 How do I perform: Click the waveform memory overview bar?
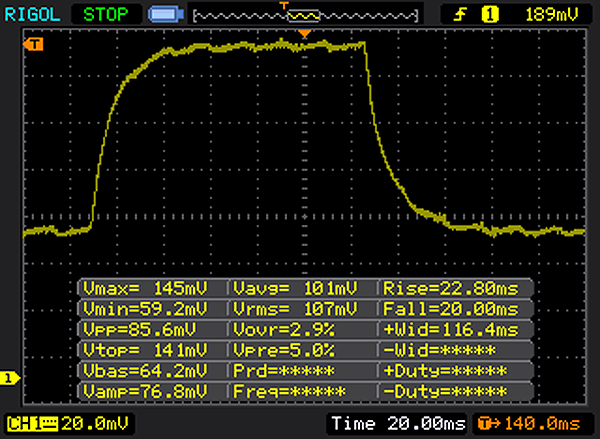click(306, 16)
